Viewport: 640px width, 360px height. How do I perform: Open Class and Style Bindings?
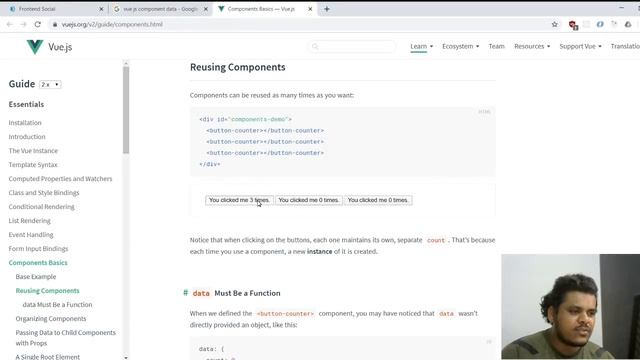[x=44, y=192]
